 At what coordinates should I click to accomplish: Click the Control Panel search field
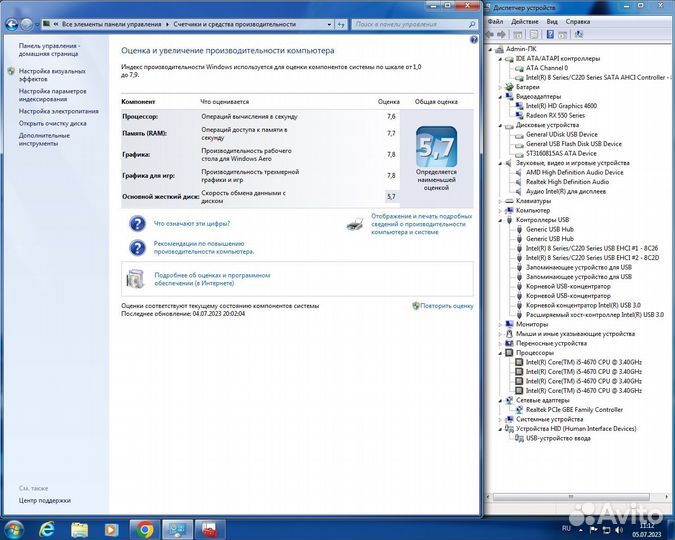pyautogui.click(x=415, y=25)
